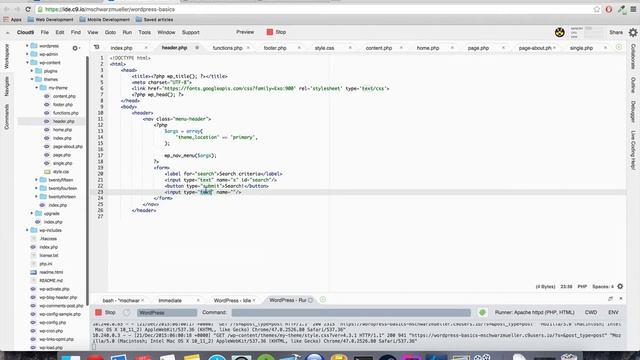Image resolution: width=640 pixels, height=360 pixels.
Task: Switch to the page-about.php tab
Action: click(x=535, y=48)
